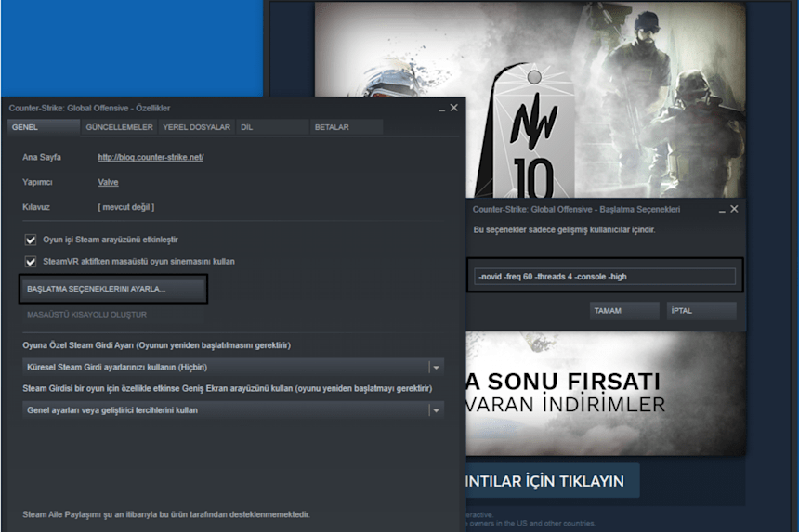Viewport: 799px width, 532px height.
Task: Toggle Oyun içi Steam arayüzünü etkinleştir checkbox
Action: click(x=31, y=240)
